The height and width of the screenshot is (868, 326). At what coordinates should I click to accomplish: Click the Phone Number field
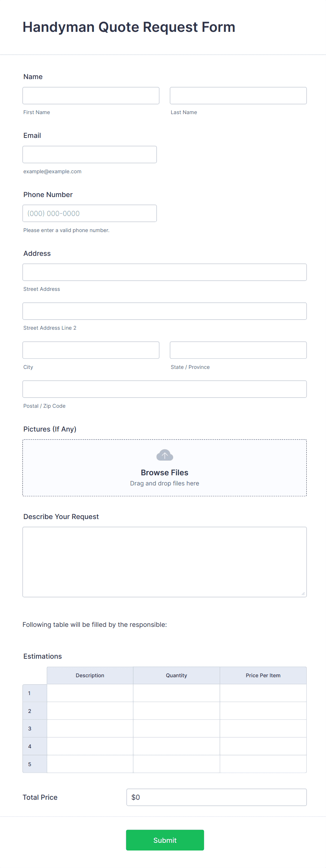[x=89, y=213]
